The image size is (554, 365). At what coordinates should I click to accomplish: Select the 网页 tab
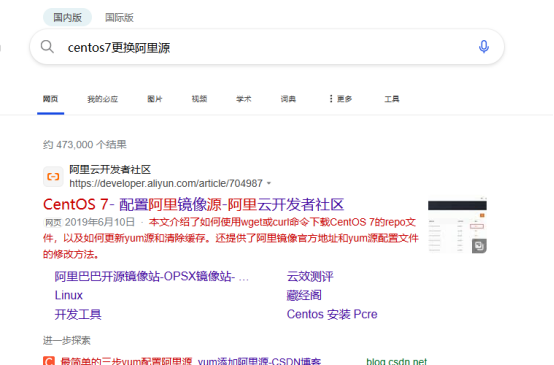pos(50,99)
